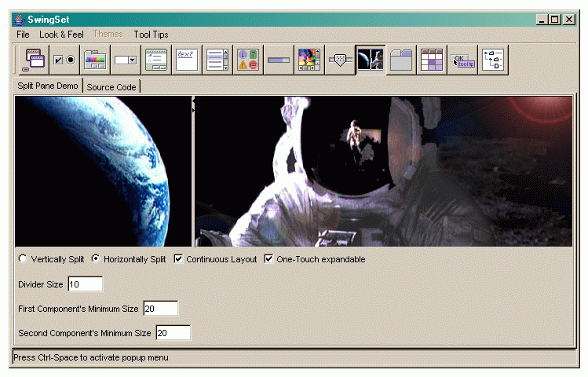Open the Progress Bar demo
Viewport: 588px width, 377px height.
pos(279,60)
